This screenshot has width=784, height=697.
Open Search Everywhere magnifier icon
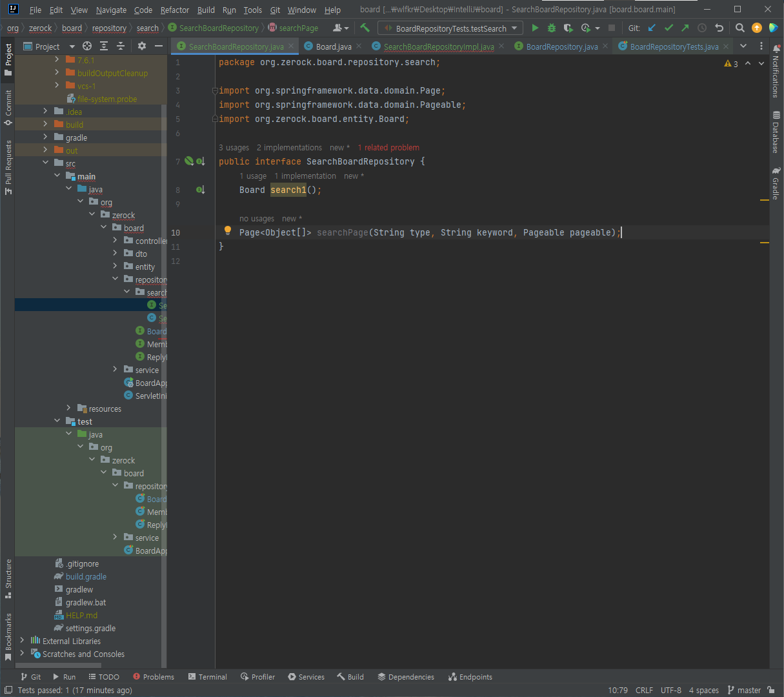pyautogui.click(x=740, y=28)
